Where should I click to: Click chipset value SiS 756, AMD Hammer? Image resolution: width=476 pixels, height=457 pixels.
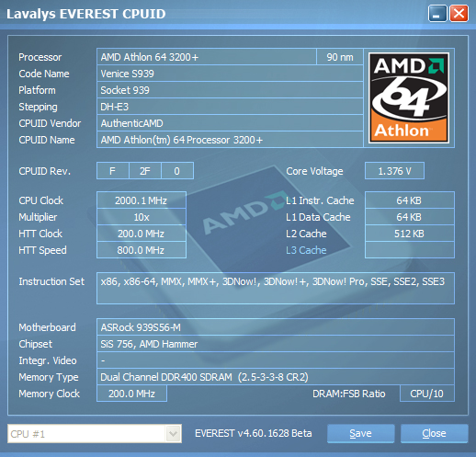[276, 344]
